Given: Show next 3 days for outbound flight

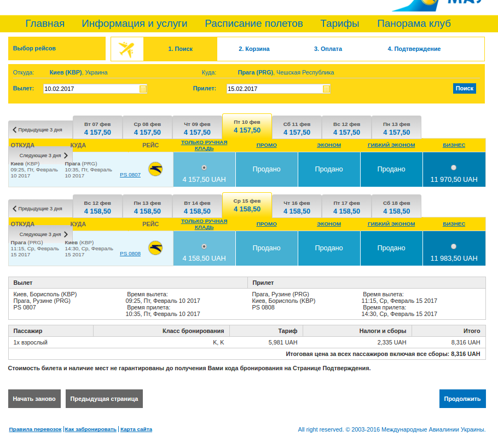Looking at the screenshot, I should click(44, 156).
